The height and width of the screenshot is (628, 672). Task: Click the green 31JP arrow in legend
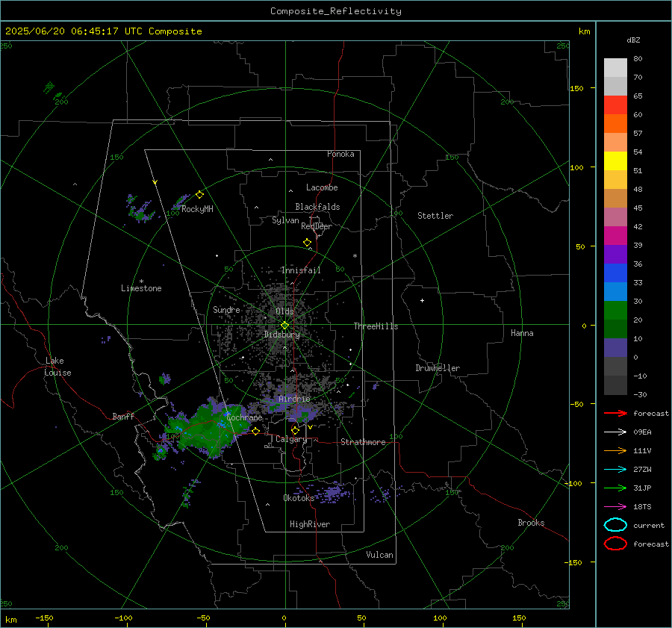click(x=615, y=488)
